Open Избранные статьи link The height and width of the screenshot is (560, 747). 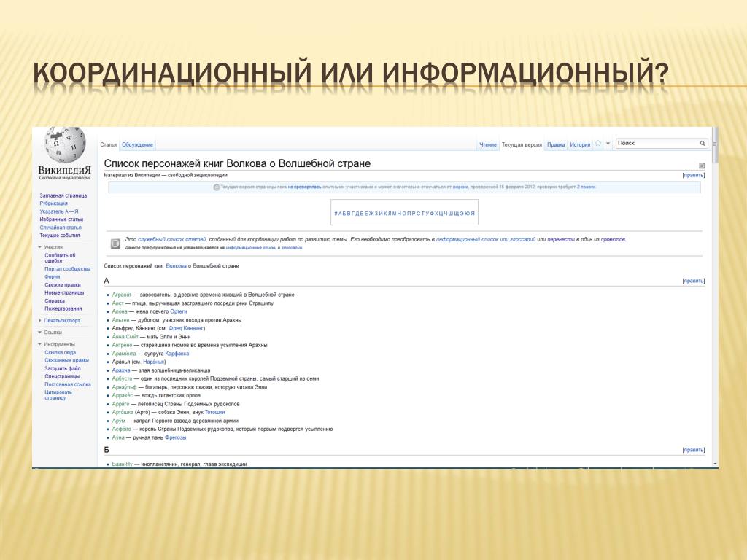(x=61, y=219)
